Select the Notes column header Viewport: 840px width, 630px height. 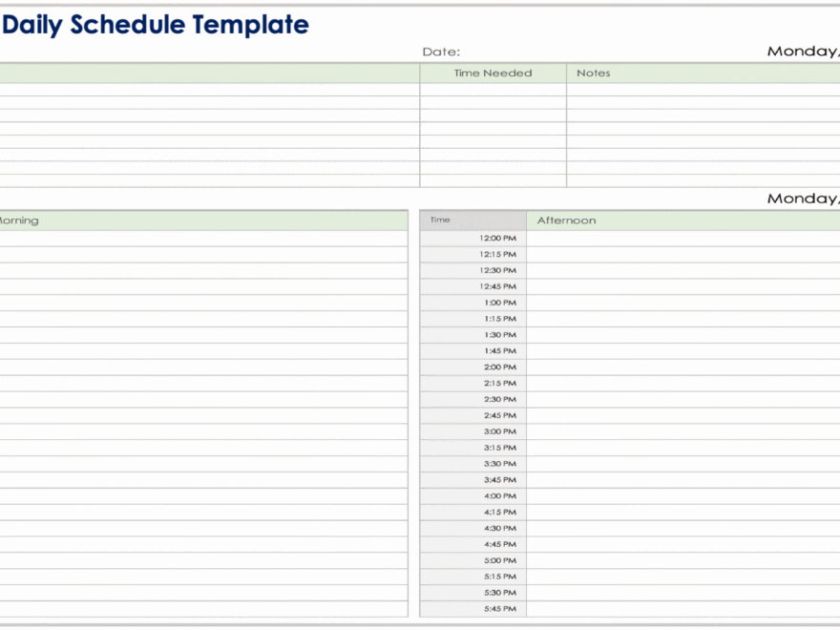594,73
